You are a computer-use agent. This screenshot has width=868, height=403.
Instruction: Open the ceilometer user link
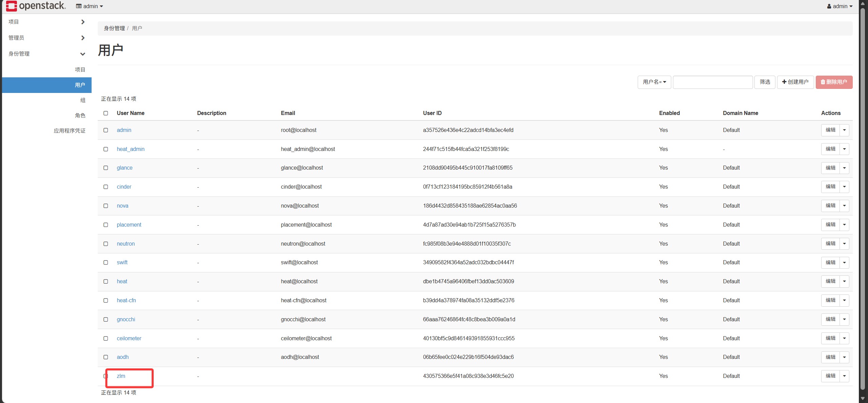[129, 339]
